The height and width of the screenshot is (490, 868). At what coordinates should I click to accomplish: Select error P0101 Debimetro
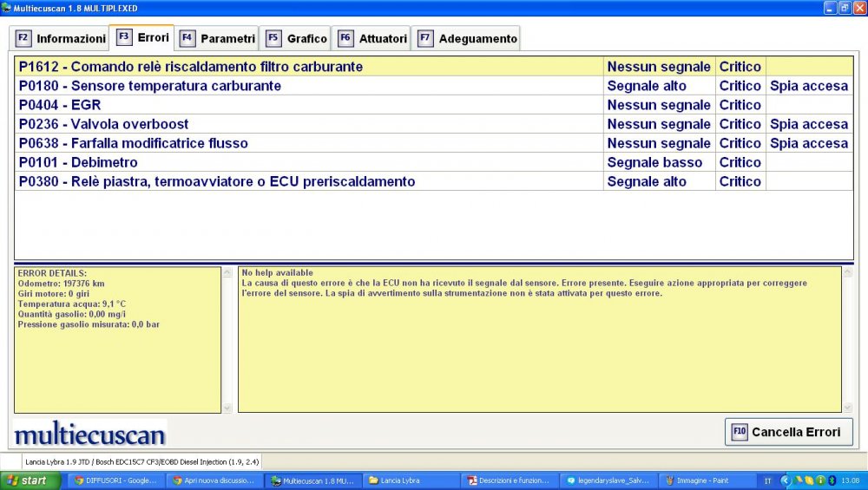click(x=78, y=162)
